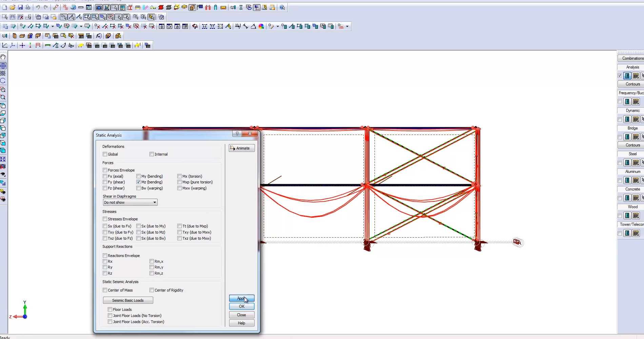Check Sx (due to Mz) stress
This screenshot has width=644, height=339.
click(x=139, y=232)
